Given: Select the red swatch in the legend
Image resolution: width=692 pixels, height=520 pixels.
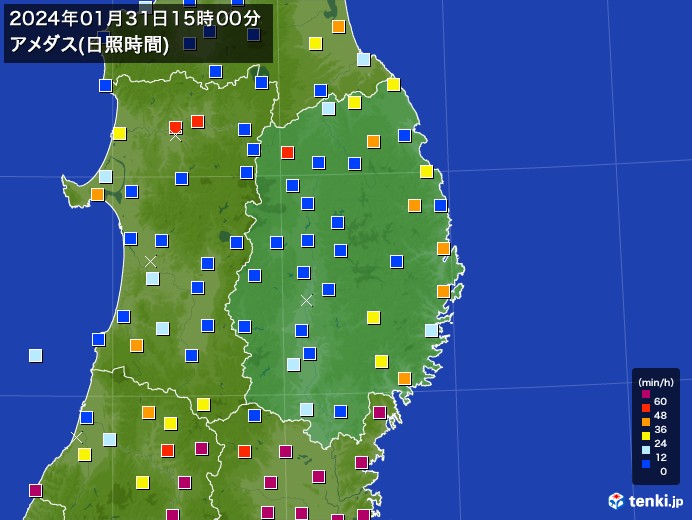Looking at the screenshot, I should pos(646,408).
